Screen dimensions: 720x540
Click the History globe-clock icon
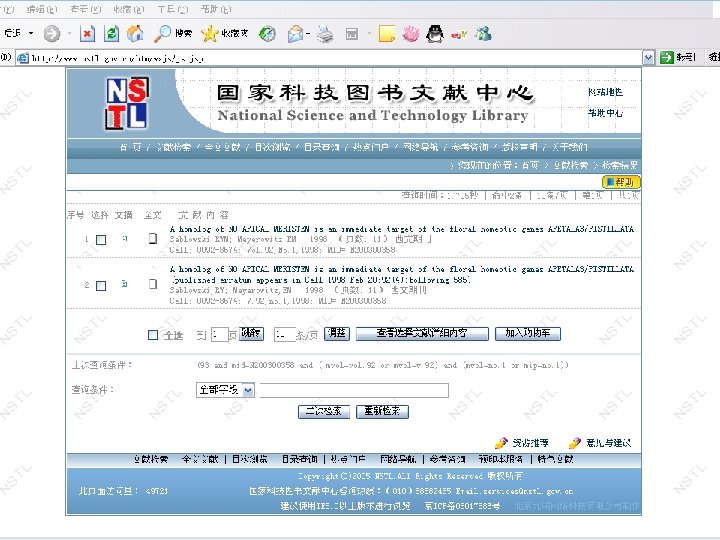[x=267, y=34]
